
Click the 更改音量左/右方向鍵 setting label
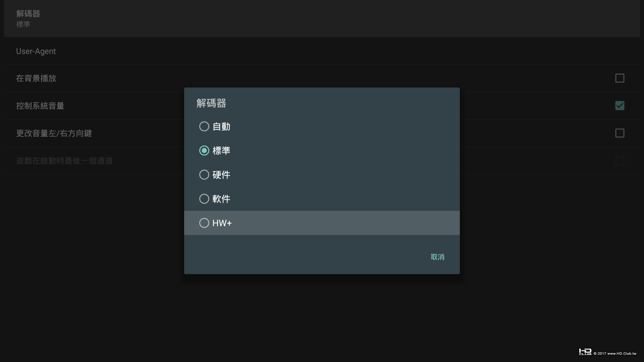[54, 133]
